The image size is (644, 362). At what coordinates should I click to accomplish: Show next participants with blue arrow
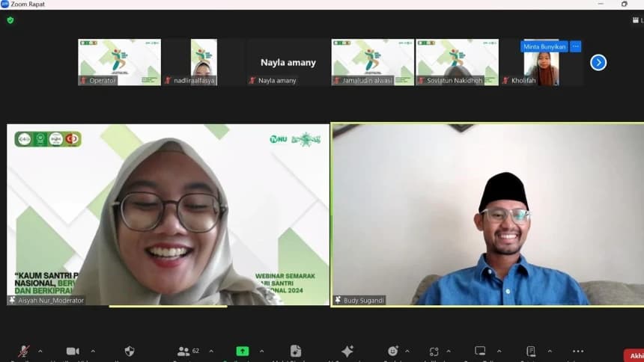tap(598, 63)
